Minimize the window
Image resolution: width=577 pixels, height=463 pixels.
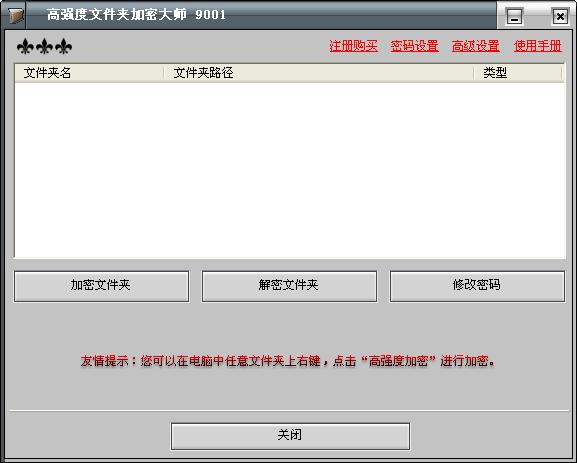(514, 16)
